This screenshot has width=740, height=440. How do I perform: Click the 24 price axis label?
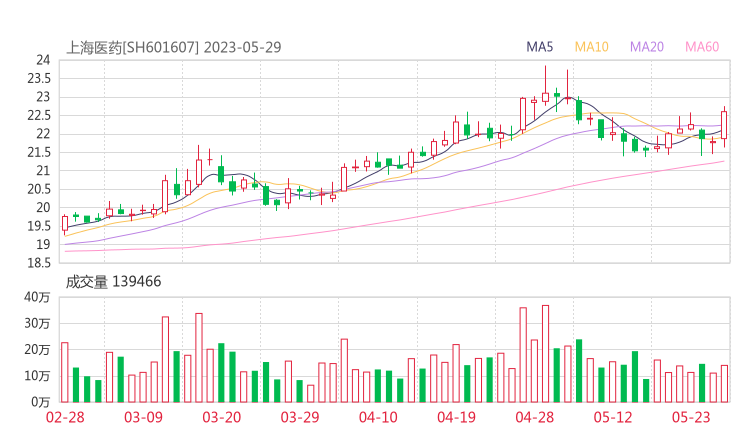(43, 60)
